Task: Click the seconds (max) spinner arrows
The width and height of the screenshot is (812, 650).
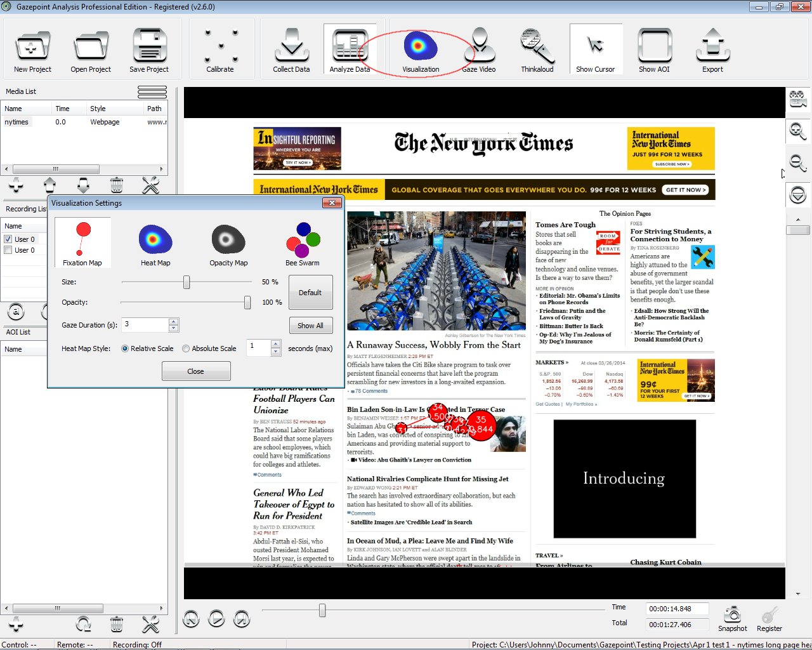Action: (275, 348)
